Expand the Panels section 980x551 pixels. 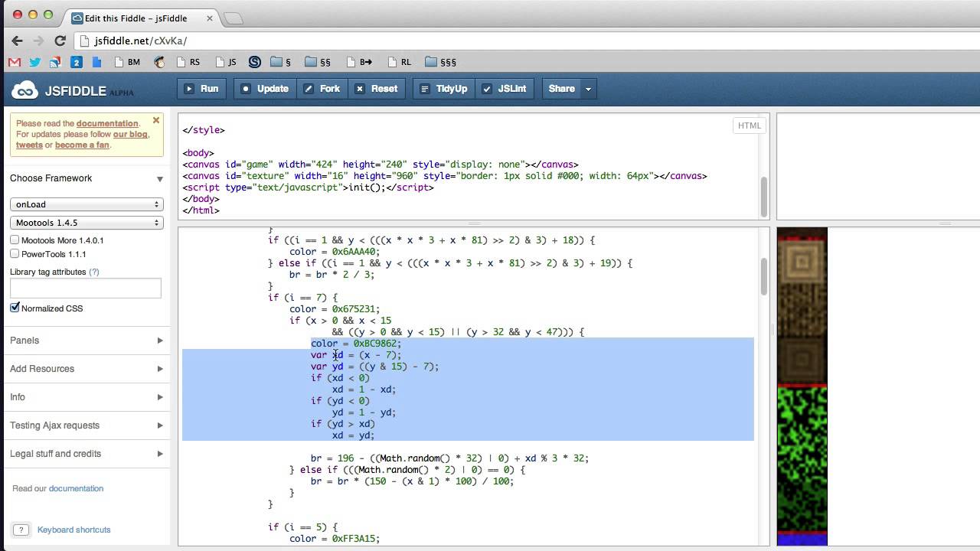(x=86, y=341)
